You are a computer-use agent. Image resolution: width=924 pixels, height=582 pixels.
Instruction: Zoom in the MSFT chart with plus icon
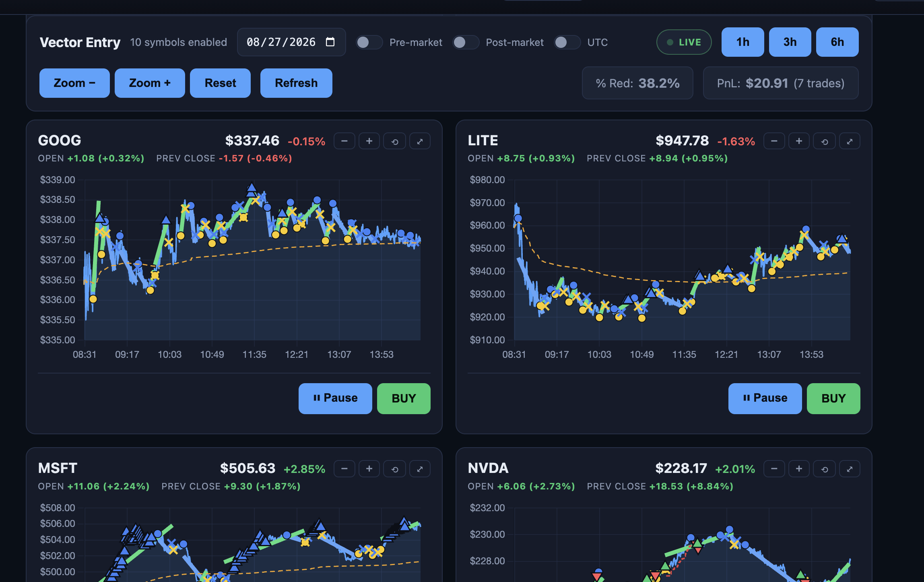pos(369,469)
